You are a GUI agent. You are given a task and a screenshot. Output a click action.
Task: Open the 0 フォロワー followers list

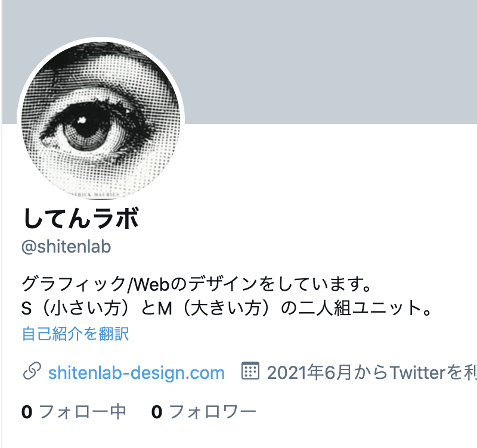[204, 412]
